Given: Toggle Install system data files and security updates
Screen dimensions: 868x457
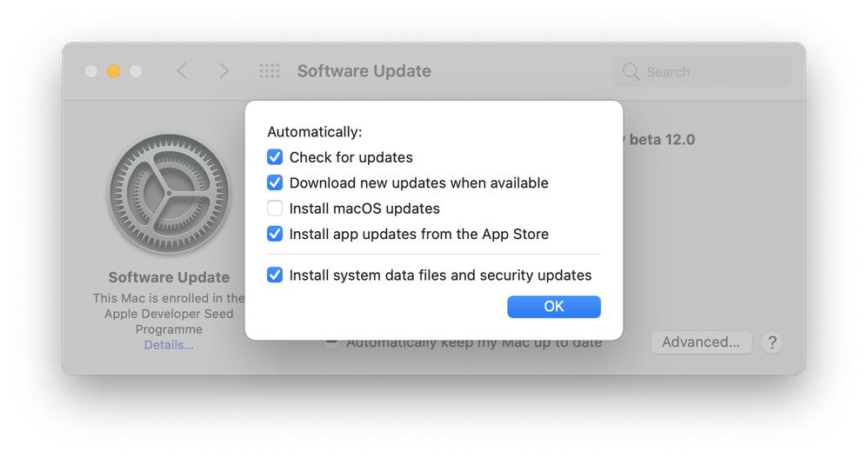Looking at the screenshot, I should point(275,275).
